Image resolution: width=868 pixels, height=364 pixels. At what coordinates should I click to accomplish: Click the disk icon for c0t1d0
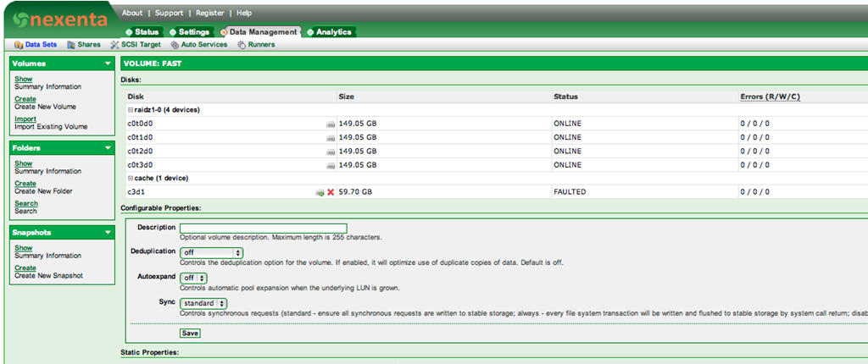point(331,137)
